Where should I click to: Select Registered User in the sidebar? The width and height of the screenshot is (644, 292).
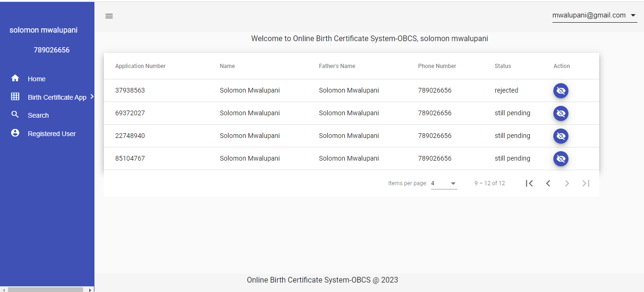pos(51,134)
